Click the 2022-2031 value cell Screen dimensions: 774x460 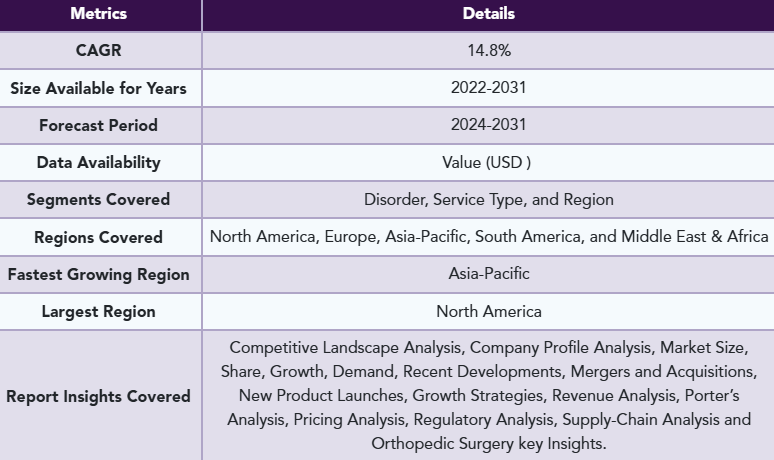pyautogui.click(x=488, y=88)
